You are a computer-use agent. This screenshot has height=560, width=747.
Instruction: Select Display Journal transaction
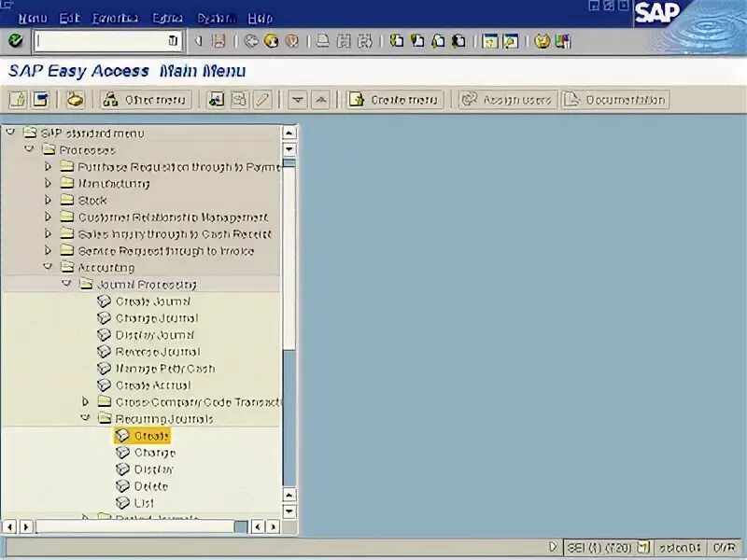154,335
